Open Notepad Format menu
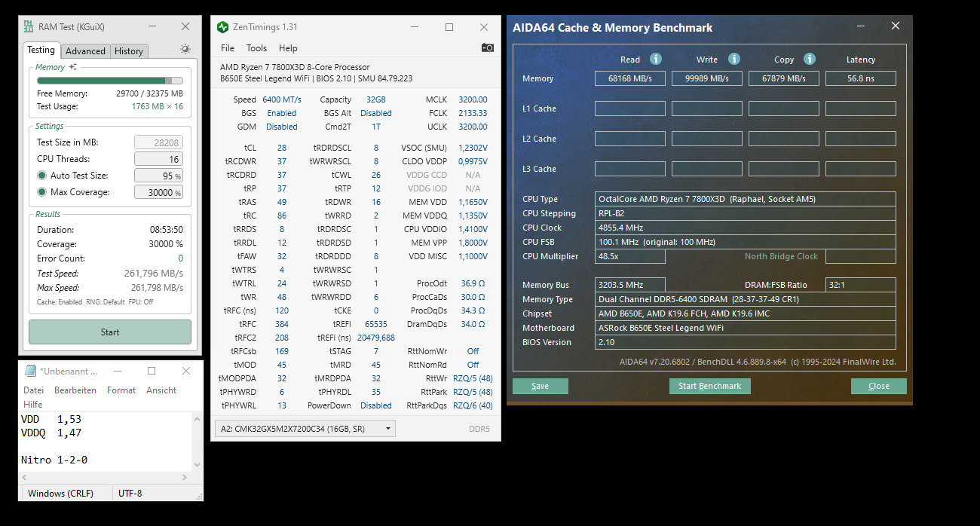Viewport: 980px width, 526px height. click(x=121, y=390)
